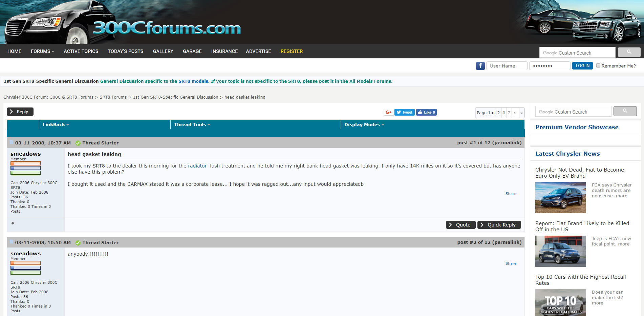Click the User Name input field

[x=507, y=66]
